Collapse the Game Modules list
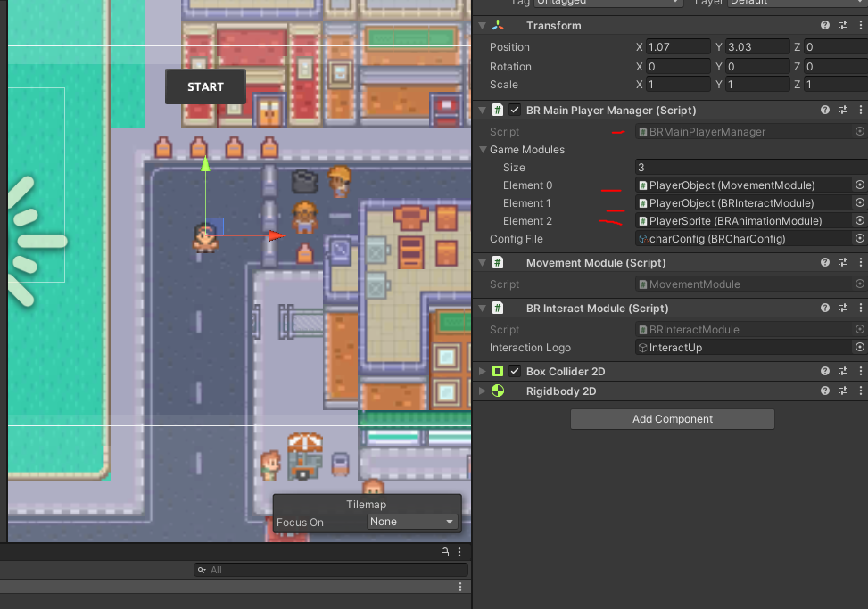Viewport: 868px width, 609px height. pyautogui.click(x=483, y=149)
